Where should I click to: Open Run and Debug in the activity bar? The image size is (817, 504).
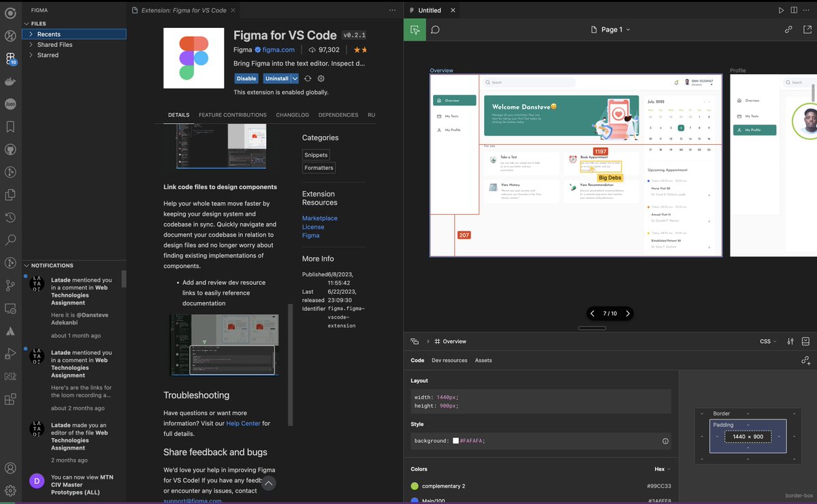(x=10, y=354)
